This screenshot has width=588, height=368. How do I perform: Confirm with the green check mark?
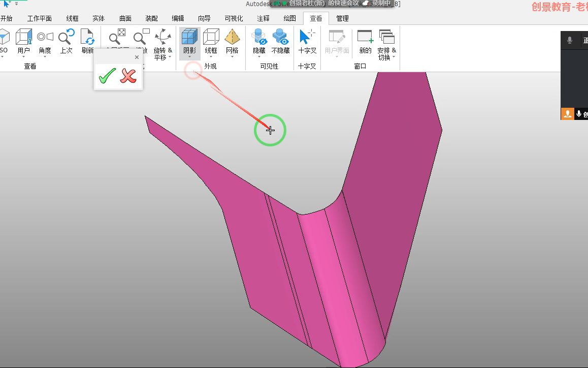(107, 76)
